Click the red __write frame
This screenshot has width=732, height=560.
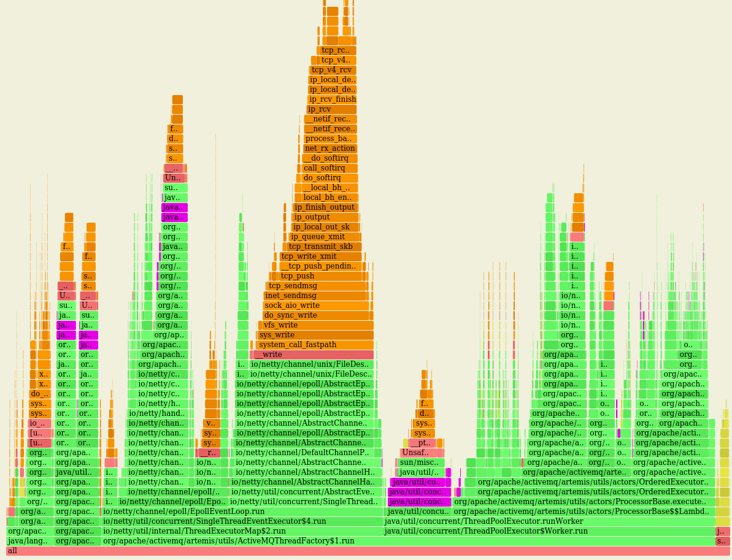pos(314,355)
